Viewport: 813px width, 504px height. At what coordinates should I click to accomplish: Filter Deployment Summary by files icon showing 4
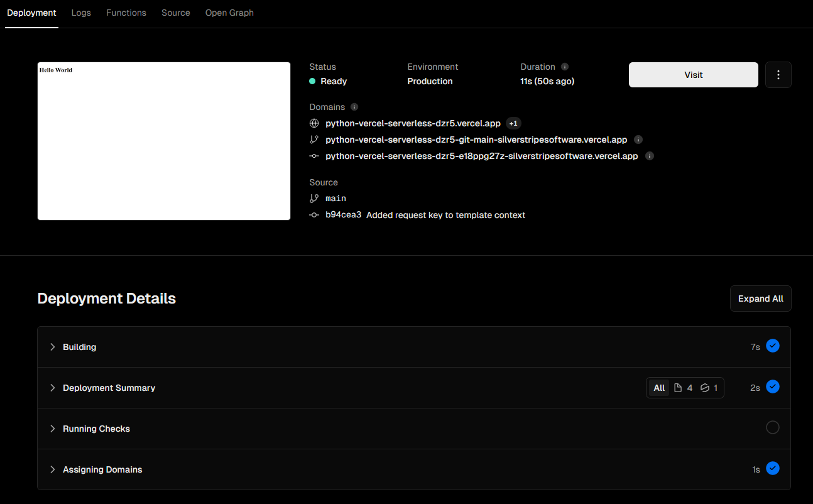683,388
